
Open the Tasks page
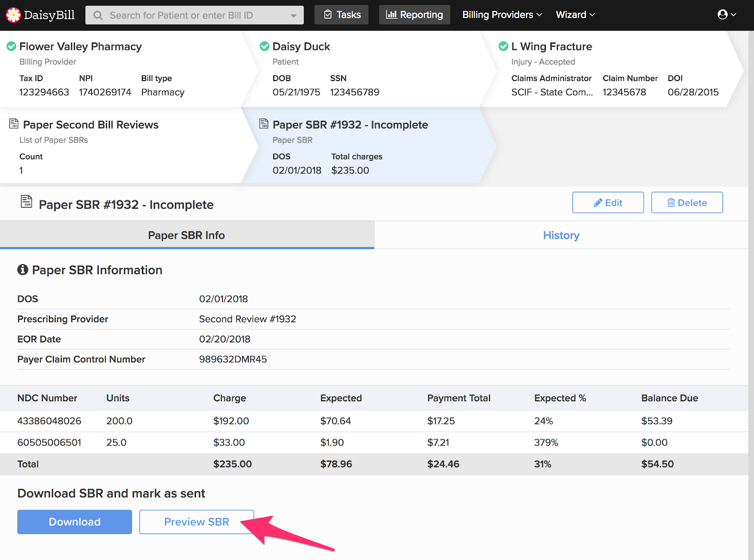coord(342,15)
